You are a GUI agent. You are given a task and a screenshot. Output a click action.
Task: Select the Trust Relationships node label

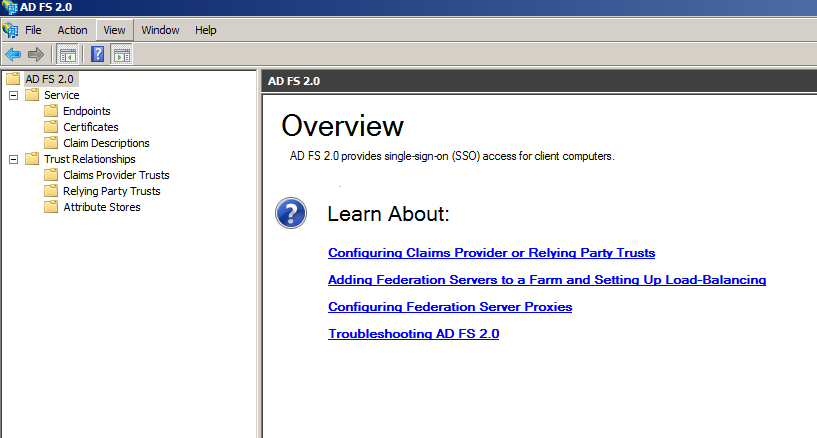[90, 159]
